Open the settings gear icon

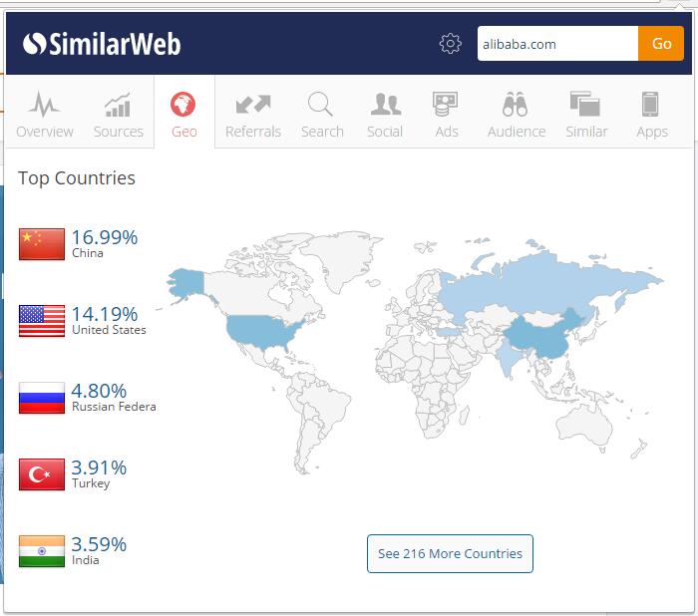451,44
